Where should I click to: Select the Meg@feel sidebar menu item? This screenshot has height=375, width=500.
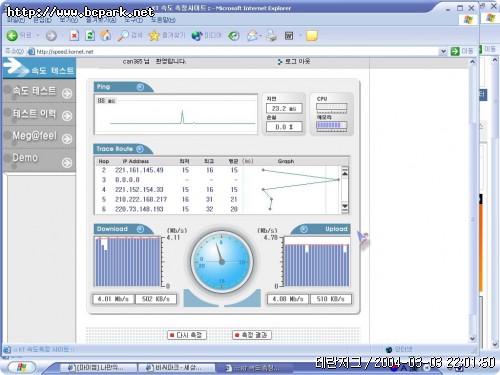(x=39, y=137)
